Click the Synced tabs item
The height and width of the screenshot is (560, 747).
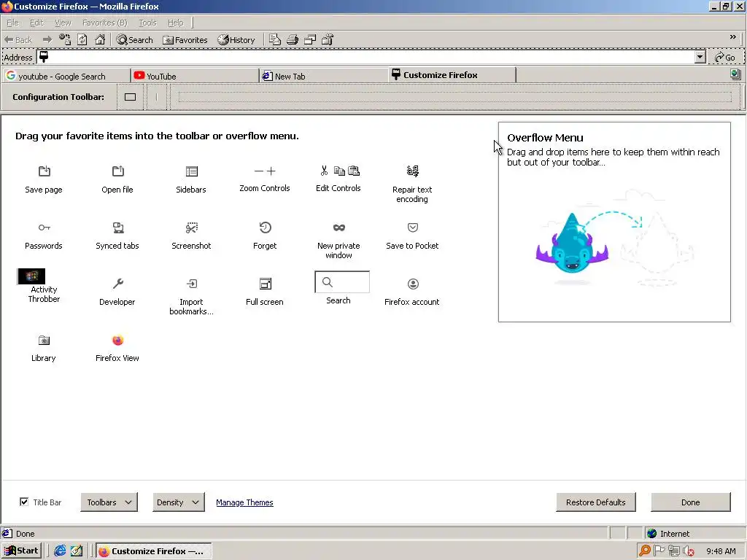117,236
